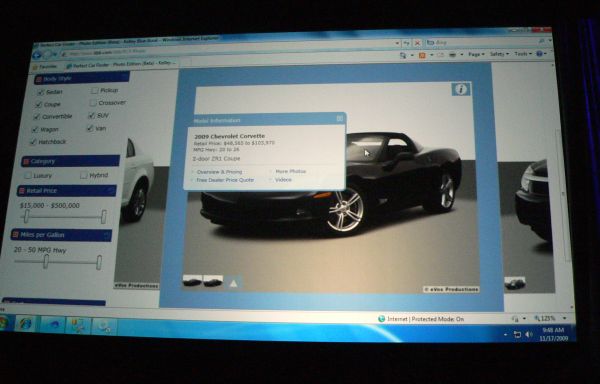Close the Model Information popup
Image resolution: width=600 pixels, height=384 pixels.
[x=339, y=119]
